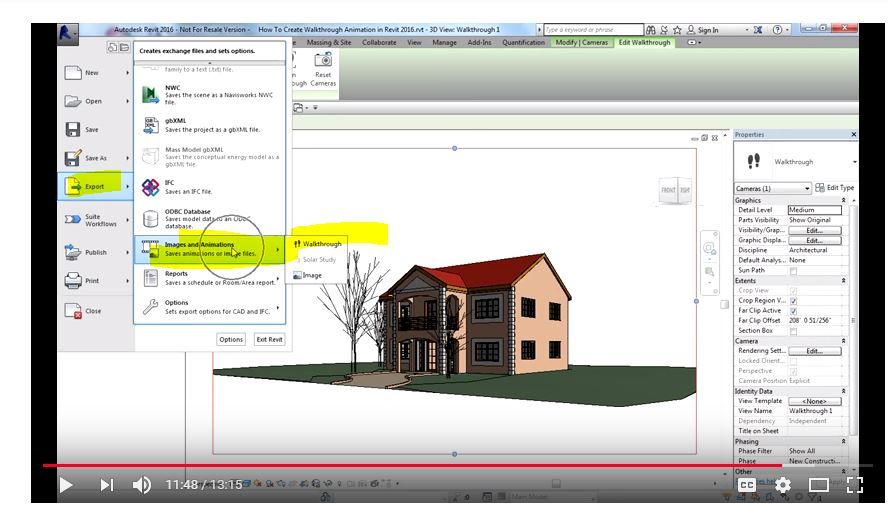Open the Edit Walkthrough tab
The width and height of the screenshot is (888, 516).
point(644,42)
